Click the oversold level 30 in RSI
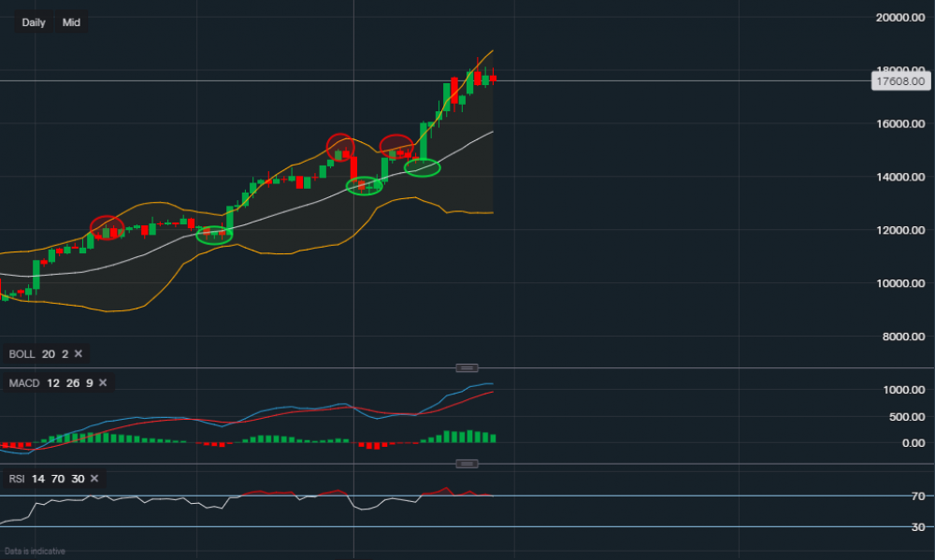This screenshot has height=560, width=935. (77, 479)
